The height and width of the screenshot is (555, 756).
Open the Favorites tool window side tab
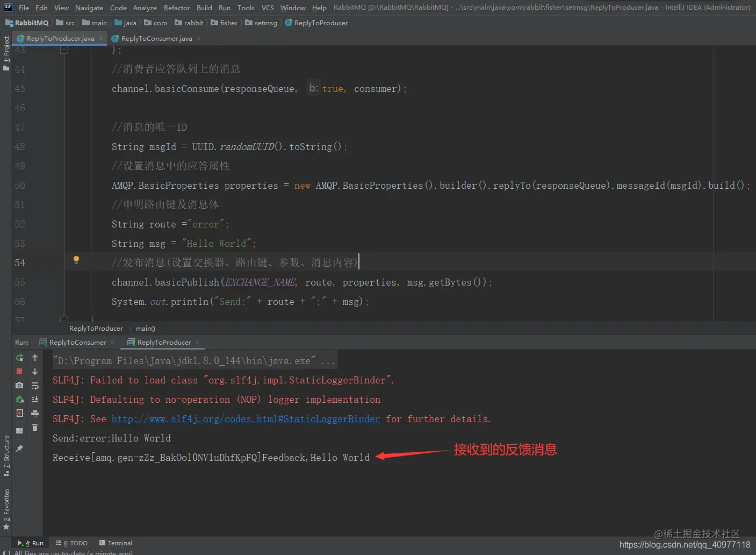pos(6,510)
